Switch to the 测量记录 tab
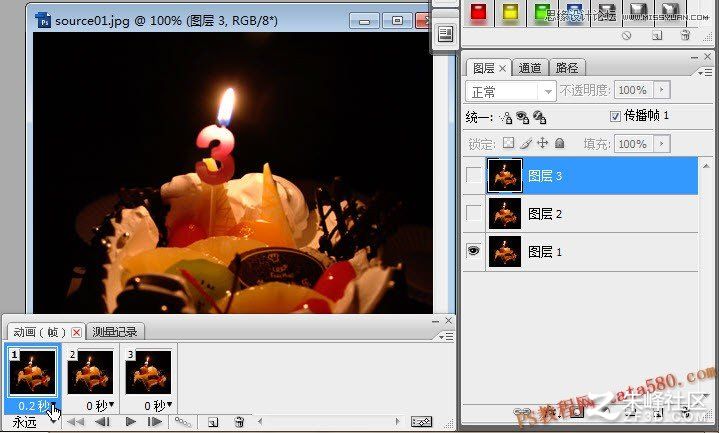This screenshot has width=719, height=433. (x=115, y=332)
